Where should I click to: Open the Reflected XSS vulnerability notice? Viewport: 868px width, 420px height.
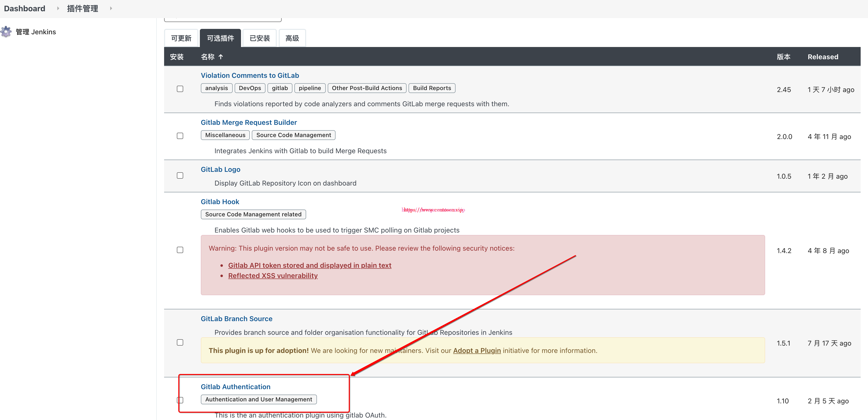click(x=273, y=276)
